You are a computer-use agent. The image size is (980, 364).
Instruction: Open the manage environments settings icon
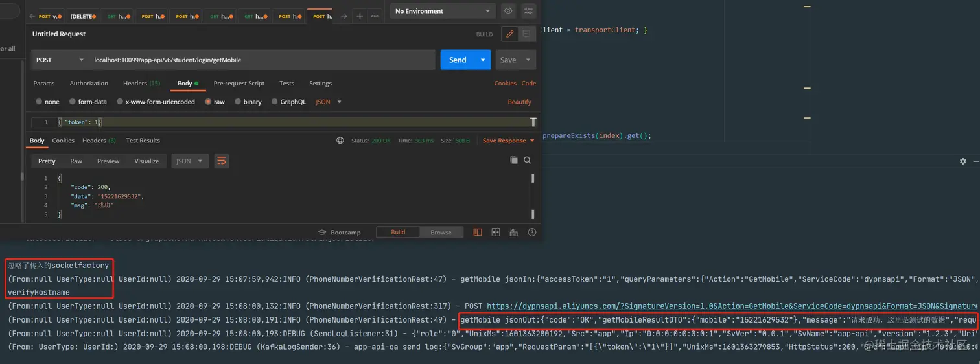529,11
